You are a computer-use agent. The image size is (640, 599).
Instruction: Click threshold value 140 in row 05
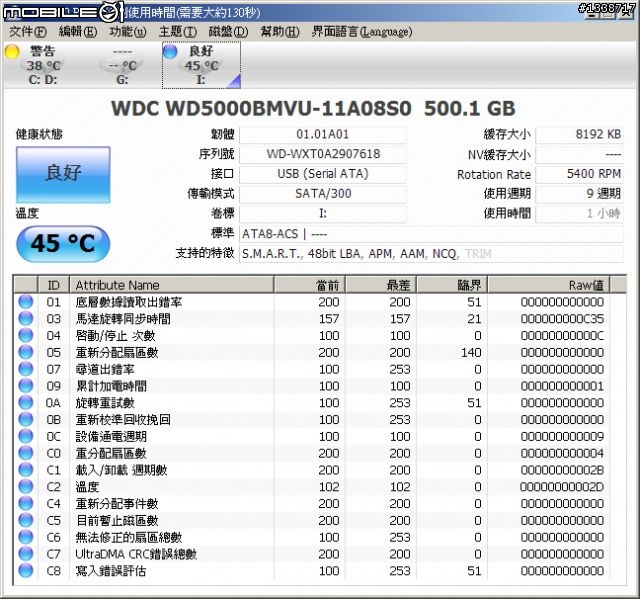click(471, 353)
